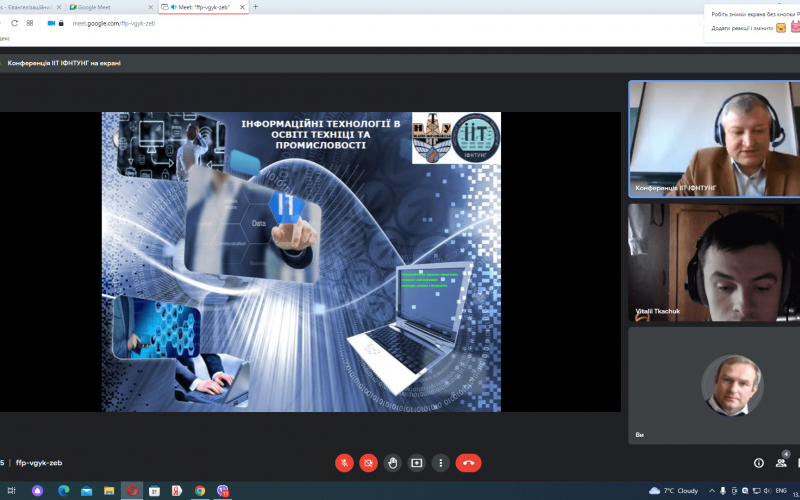800x500 pixels.
Task: Unmute the microphone in the call bar
Action: (x=344, y=463)
